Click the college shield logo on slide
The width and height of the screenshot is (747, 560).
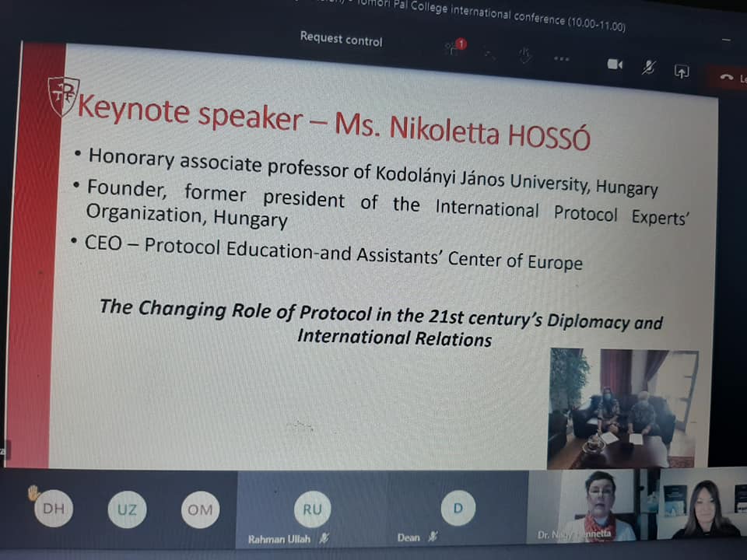pyautogui.click(x=63, y=96)
